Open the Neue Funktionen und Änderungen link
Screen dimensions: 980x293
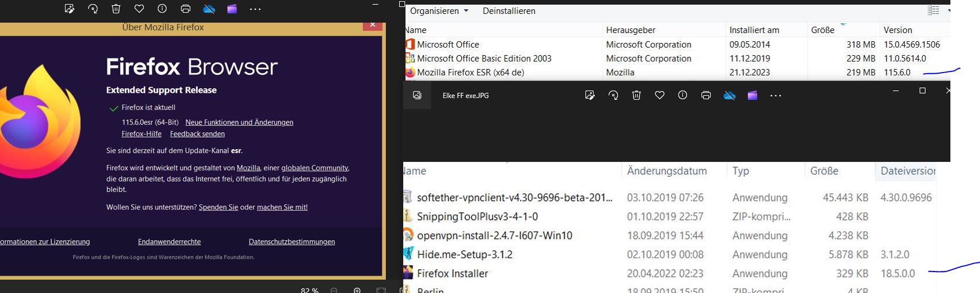click(239, 122)
